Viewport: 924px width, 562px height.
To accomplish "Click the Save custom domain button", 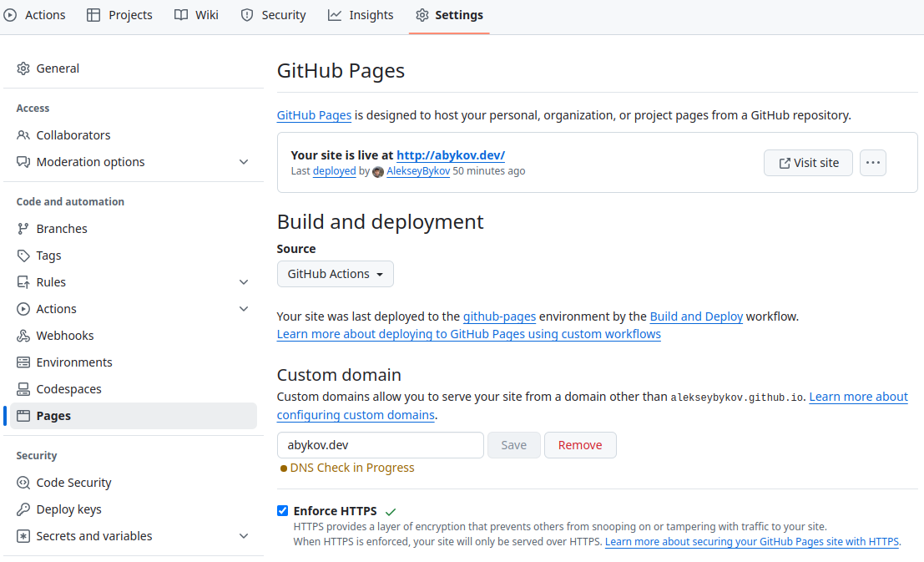I will (514, 445).
